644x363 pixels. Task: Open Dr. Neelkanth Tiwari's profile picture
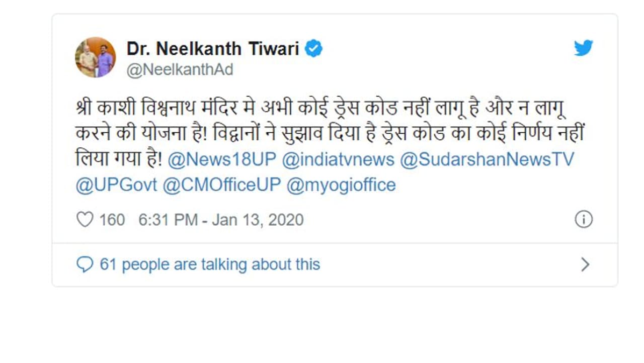(x=96, y=57)
